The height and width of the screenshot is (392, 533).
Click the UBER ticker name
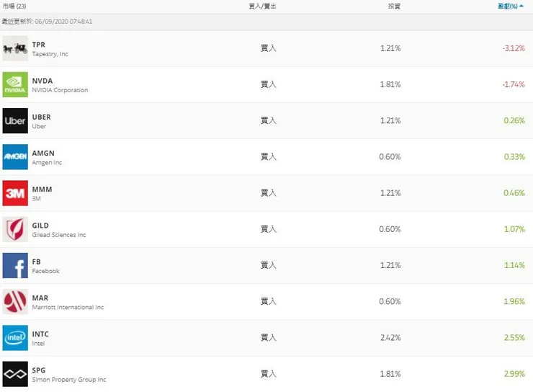pyautogui.click(x=42, y=117)
